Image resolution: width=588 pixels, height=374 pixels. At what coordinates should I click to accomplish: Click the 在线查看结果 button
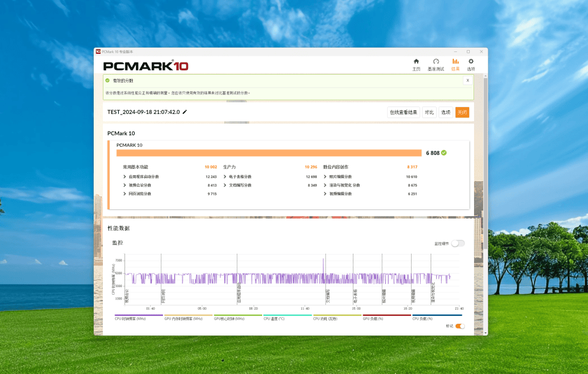coord(403,113)
